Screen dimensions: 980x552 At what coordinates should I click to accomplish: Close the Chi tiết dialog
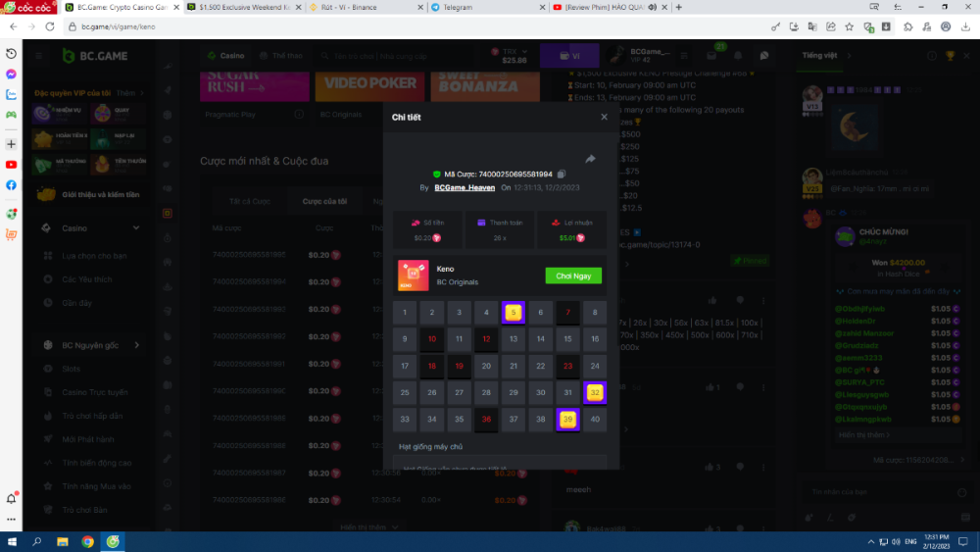point(604,117)
